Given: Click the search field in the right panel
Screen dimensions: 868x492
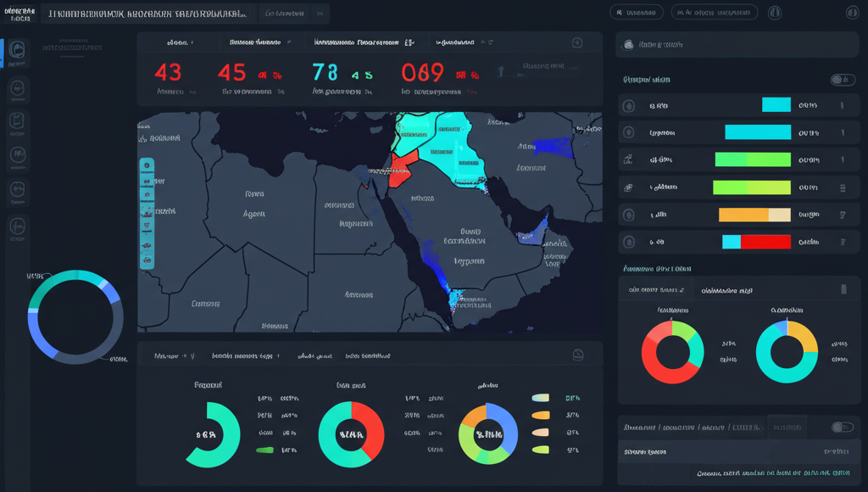Looking at the screenshot, I should pyautogui.click(x=737, y=44).
